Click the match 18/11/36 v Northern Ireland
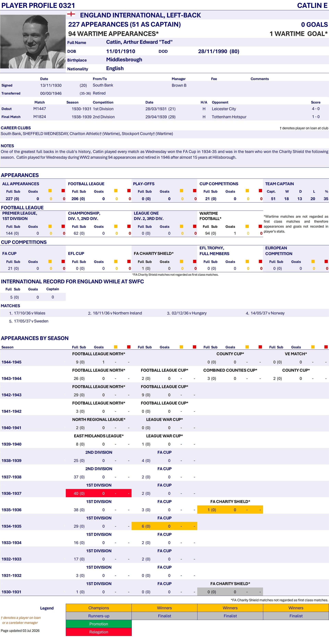Screen dimensions: 329x644 pos(117,313)
